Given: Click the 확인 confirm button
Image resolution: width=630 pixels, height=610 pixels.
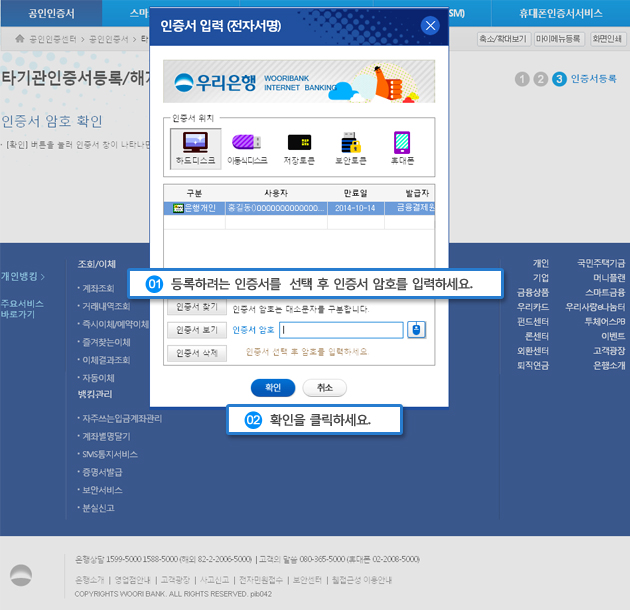Looking at the screenshot, I should (273, 388).
